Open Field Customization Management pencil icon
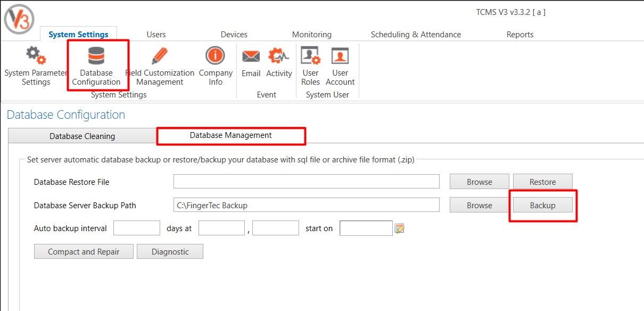This screenshot has width=644, height=311. click(159, 55)
